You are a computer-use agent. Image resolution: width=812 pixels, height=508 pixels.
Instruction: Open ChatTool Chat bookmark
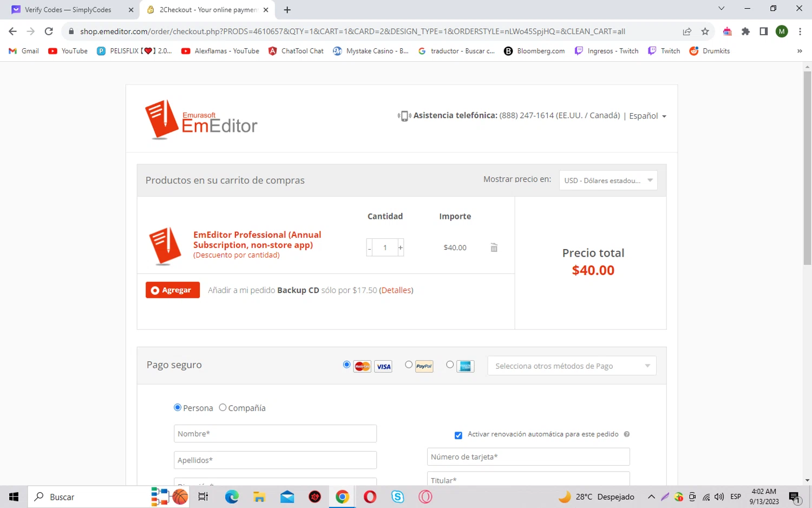coord(296,51)
